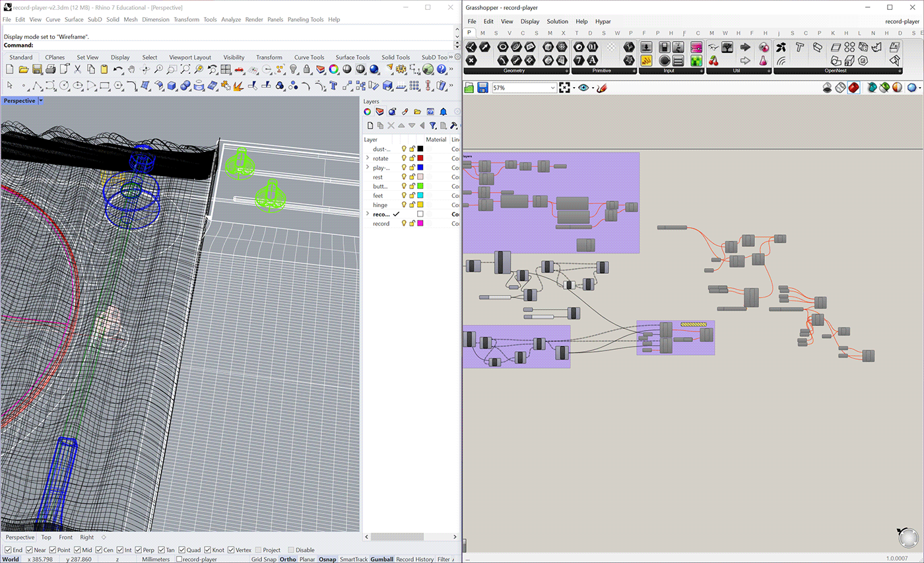Click the Boolean Toggle component icon in Grasshopper
924x563 pixels.
[665, 48]
